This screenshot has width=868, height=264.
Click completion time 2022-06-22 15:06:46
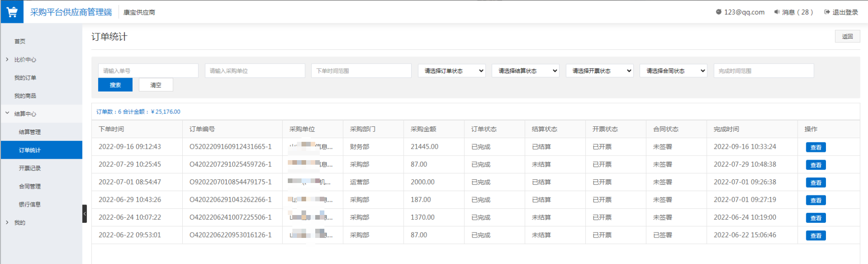click(x=745, y=235)
